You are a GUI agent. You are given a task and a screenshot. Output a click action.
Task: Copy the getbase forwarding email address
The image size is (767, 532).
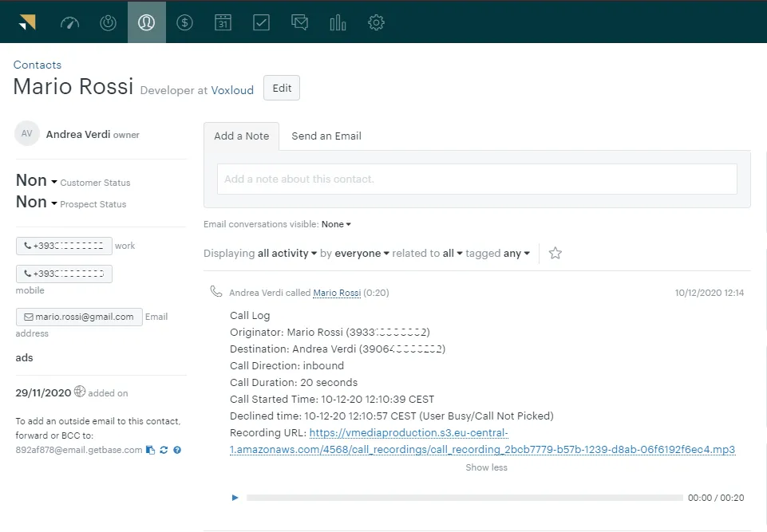click(151, 450)
